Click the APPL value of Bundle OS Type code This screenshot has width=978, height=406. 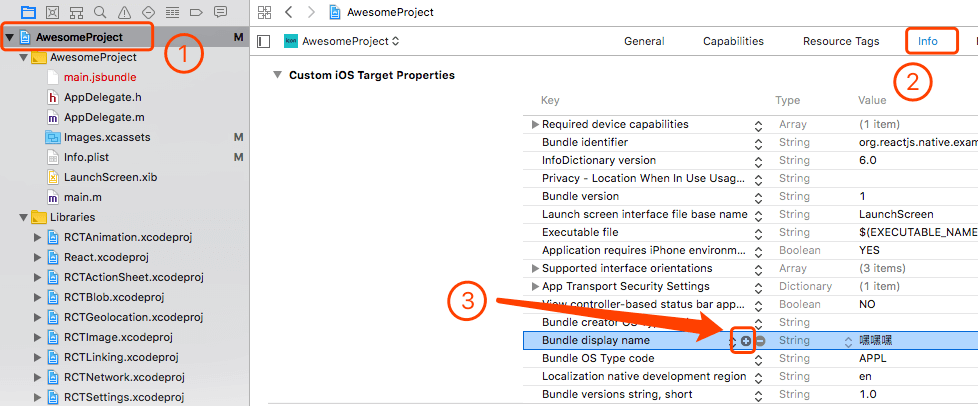[873, 359]
